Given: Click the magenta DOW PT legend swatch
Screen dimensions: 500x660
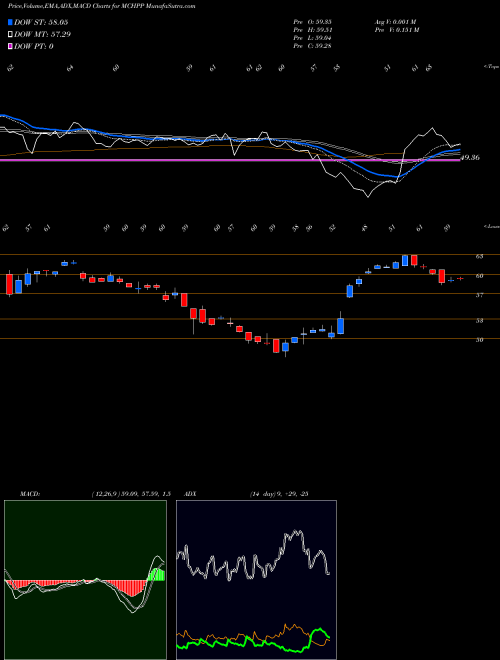Looking at the screenshot, I should click(11, 46).
